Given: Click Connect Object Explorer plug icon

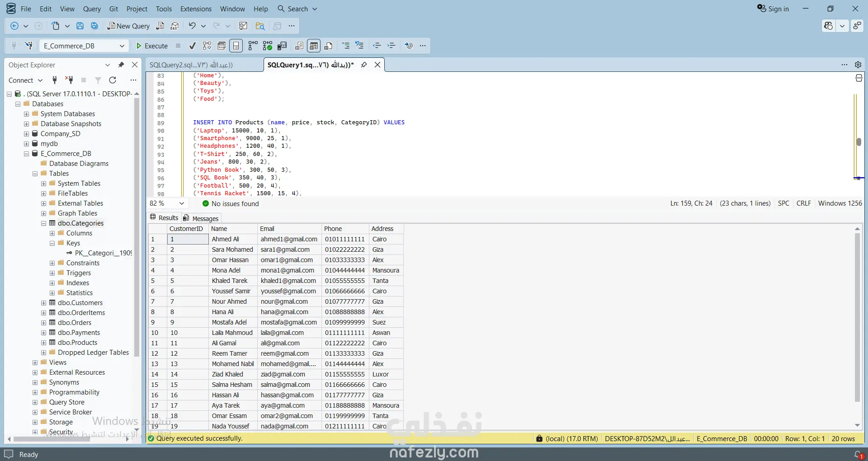Looking at the screenshot, I should (x=55, y=80).
